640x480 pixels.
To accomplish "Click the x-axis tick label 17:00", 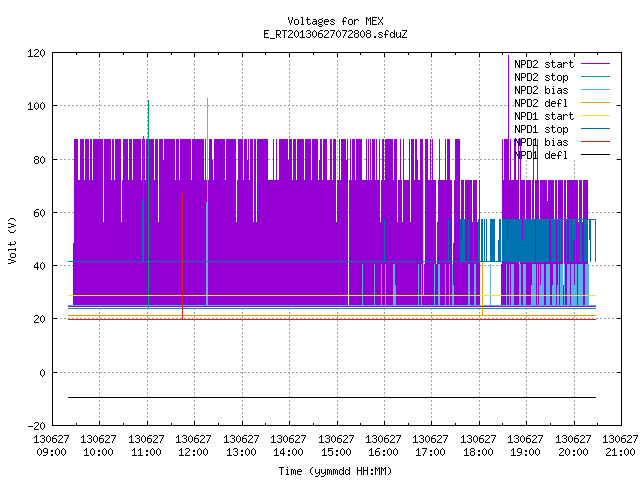I will click(x=431, y=452).
